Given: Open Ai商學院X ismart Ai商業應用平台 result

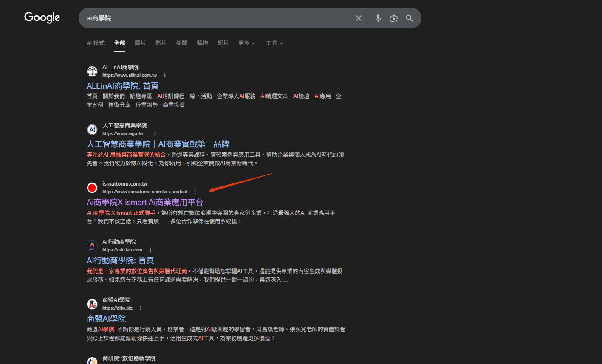Looking at the screenshot, I should point(145,202).
